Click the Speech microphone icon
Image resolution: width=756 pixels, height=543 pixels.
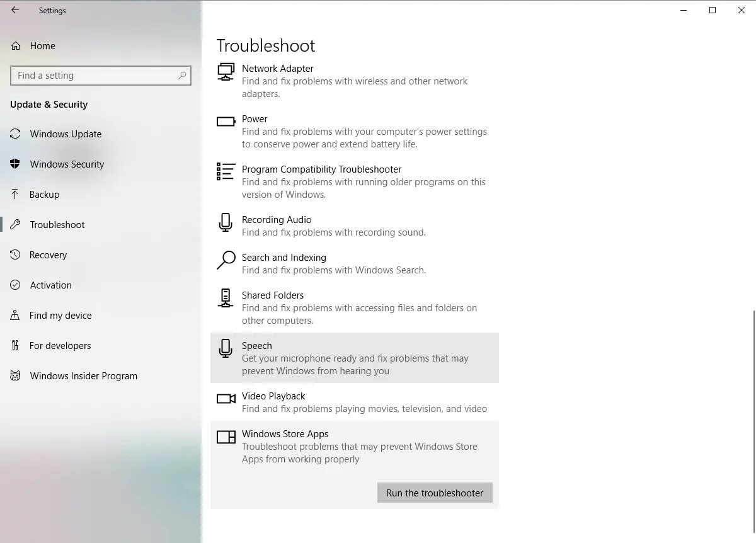click(226, 348)
